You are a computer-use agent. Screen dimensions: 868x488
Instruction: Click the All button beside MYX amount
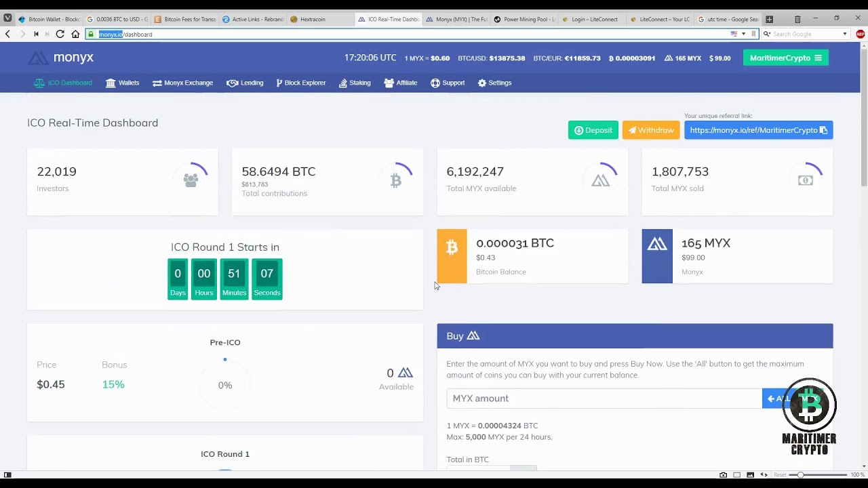click(x=781, y=399)
